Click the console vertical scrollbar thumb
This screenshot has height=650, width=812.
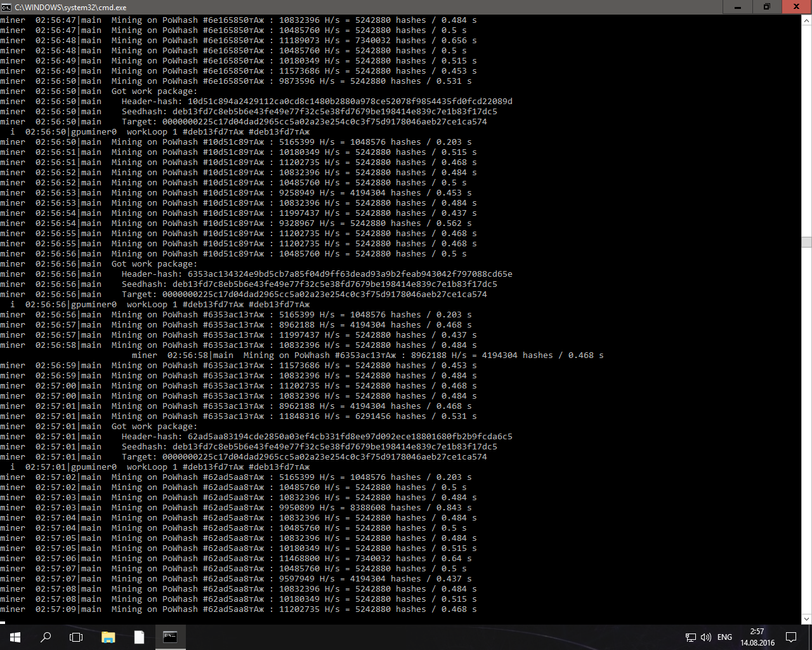coord(806,242)
